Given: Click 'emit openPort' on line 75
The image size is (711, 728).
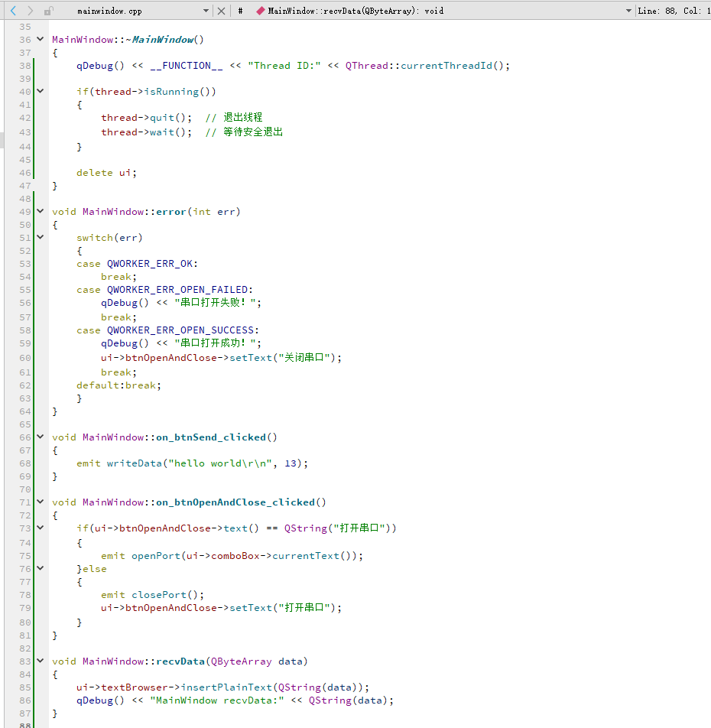Looking at the screenshot, I should point(141,556).
